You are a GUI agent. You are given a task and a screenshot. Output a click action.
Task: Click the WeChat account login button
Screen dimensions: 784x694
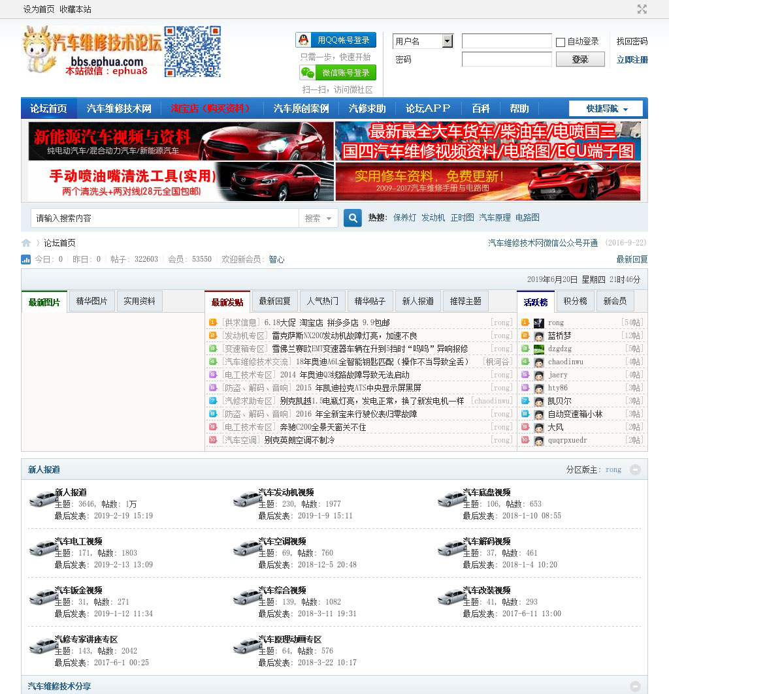tap(338, 72)
